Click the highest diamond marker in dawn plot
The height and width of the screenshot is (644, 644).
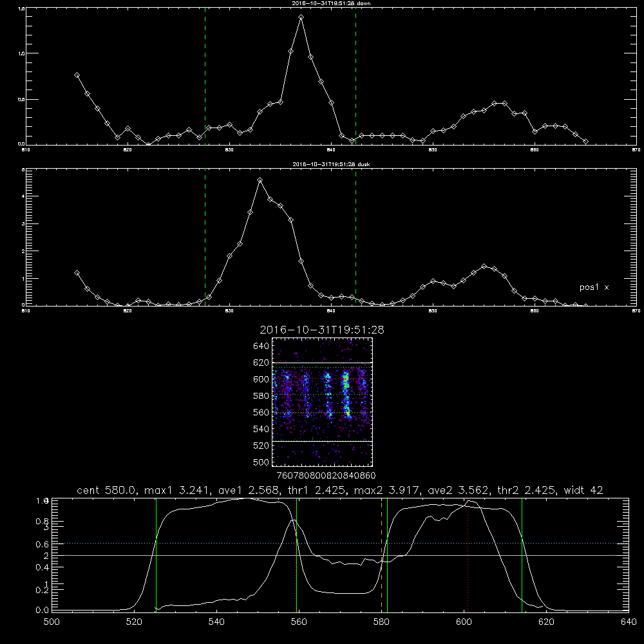click(x=301, y=17)
